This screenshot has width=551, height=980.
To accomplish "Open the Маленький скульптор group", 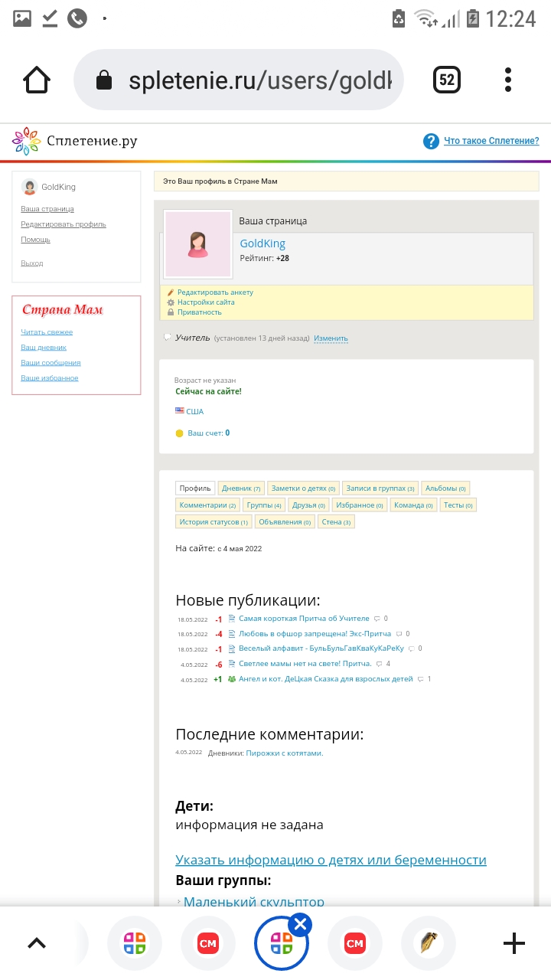I will (254, 902).
